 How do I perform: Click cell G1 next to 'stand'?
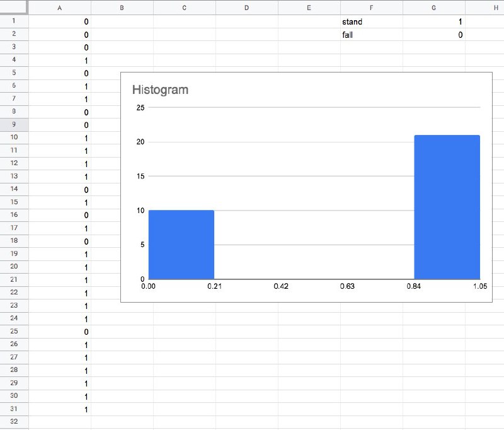pyautogui.click(x=433, y=22)
